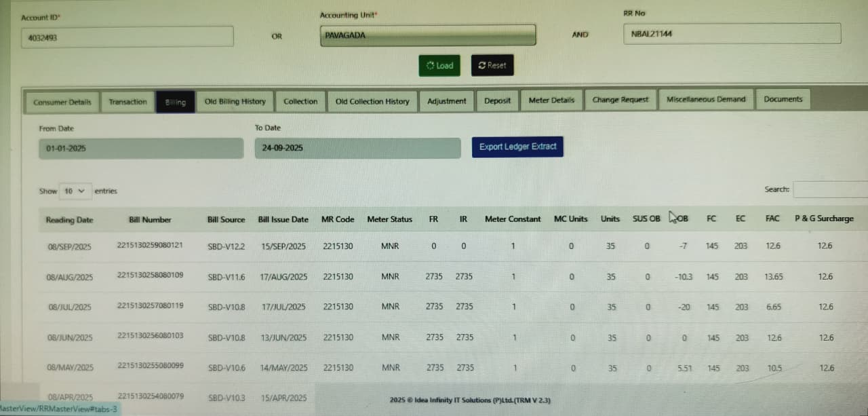Image resolution: width=868 pixels, height=416 pixels.
Task: Click bill source SBD-V12.2
Action: (x=226, y=246)
